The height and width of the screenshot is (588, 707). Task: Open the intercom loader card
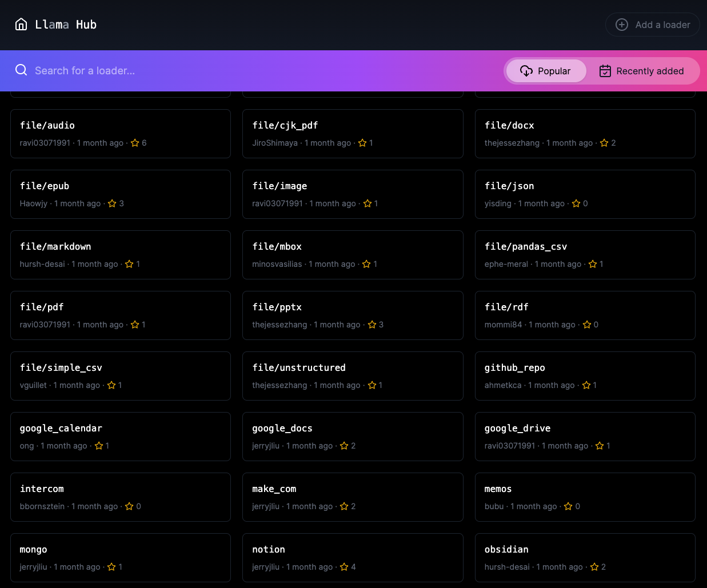(x=120, y=497)
